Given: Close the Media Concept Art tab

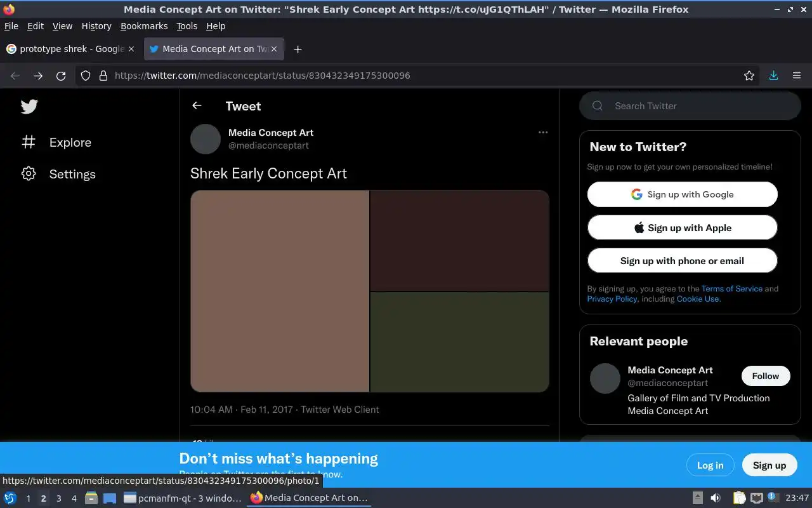Looking at the screenshot, I should tap(274, 49).
